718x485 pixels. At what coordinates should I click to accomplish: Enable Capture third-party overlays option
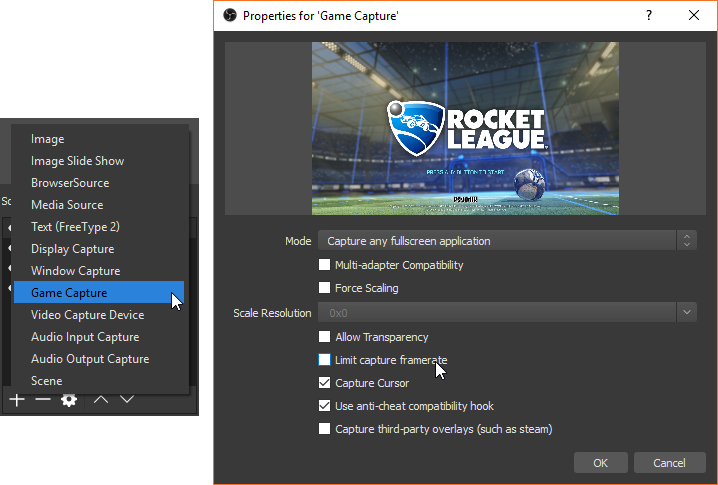point(324,429)
